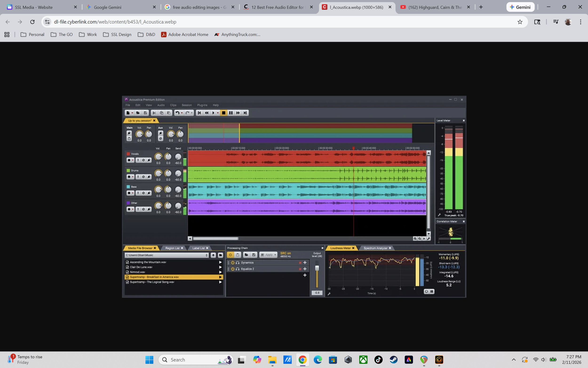Play preview of Clair De Lune.wav
Viewport: 588px width, 368px height.
tap(220, 267)
